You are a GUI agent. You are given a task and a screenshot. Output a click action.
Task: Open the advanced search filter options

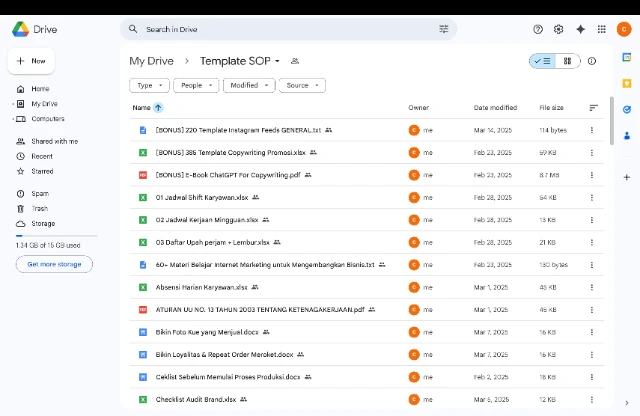coord(444,30)
